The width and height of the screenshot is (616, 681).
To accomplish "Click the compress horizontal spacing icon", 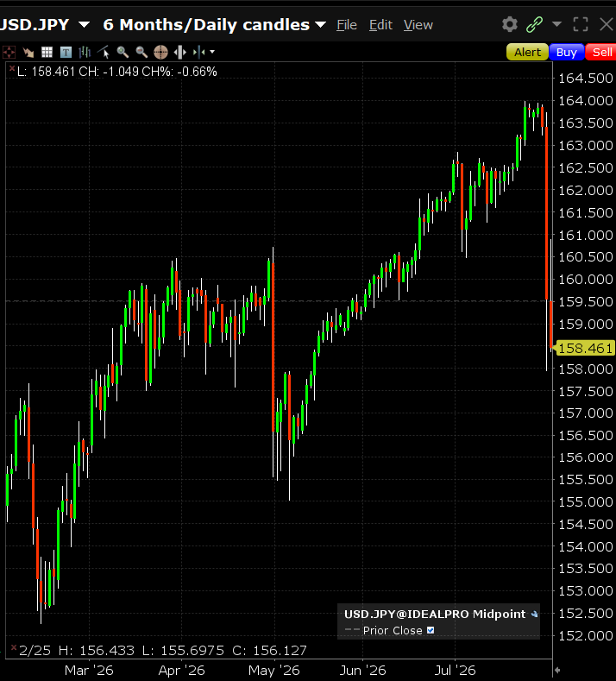I will point(198,52).
